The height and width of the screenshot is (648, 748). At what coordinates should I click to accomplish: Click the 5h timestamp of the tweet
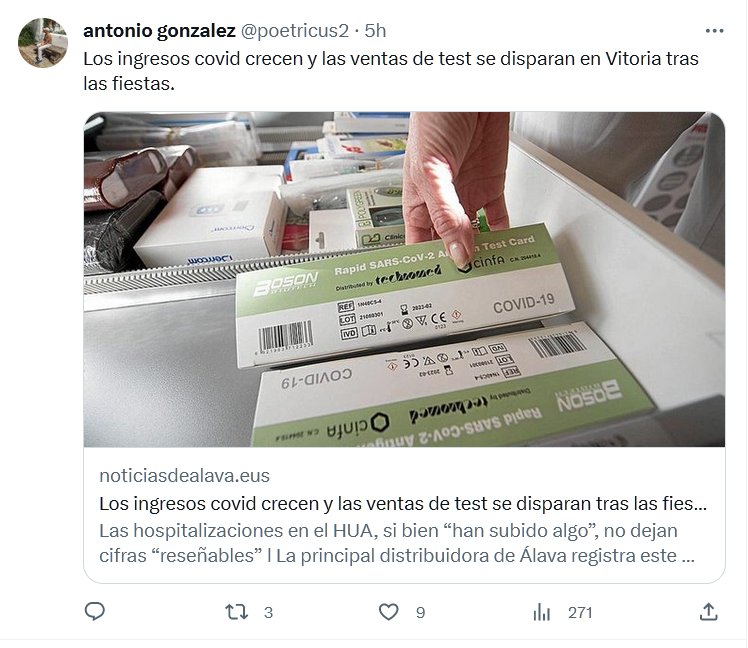(x=375, y=31)
